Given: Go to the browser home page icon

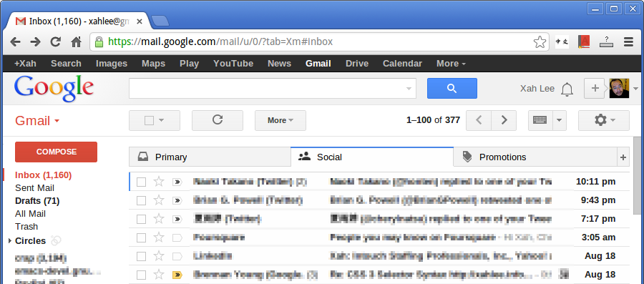Looking at the screenshot, I should (x=76, y=41).
